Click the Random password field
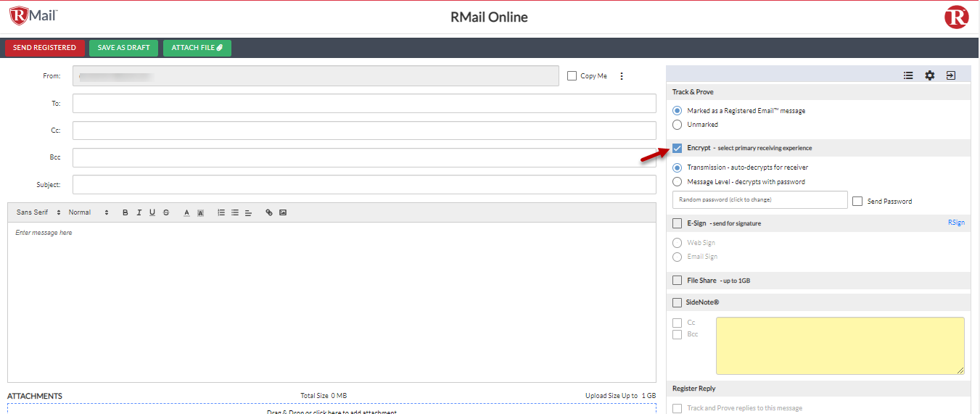 (760, 199)
